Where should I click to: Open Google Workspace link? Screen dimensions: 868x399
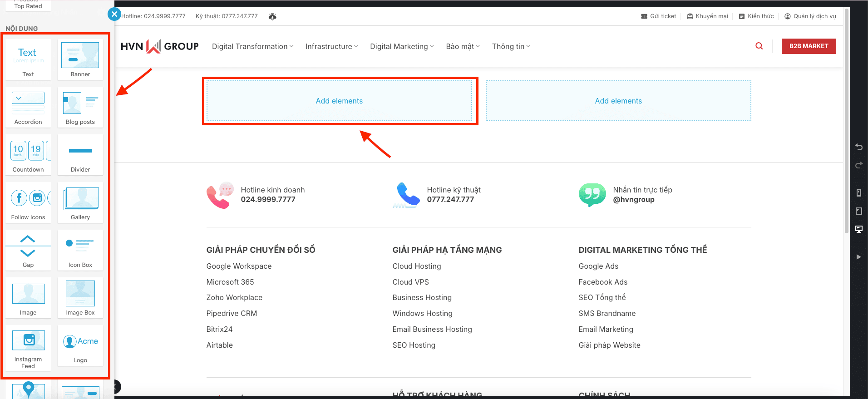(239, 266)
